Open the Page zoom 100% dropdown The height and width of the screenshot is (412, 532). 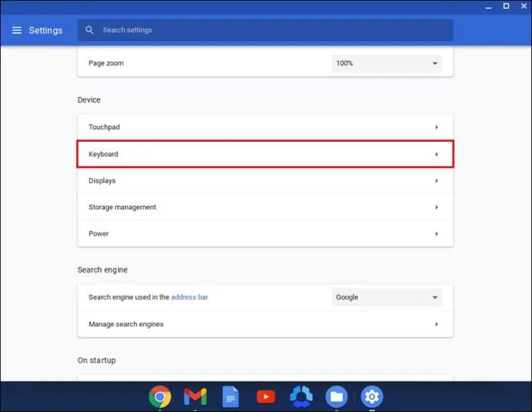[387, 63]
